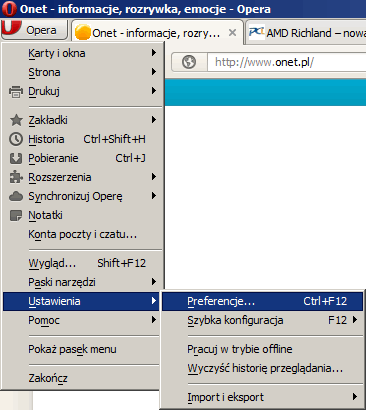Choose Pokaż pasek menu
The image size is (366, 410).
[82, 349]
